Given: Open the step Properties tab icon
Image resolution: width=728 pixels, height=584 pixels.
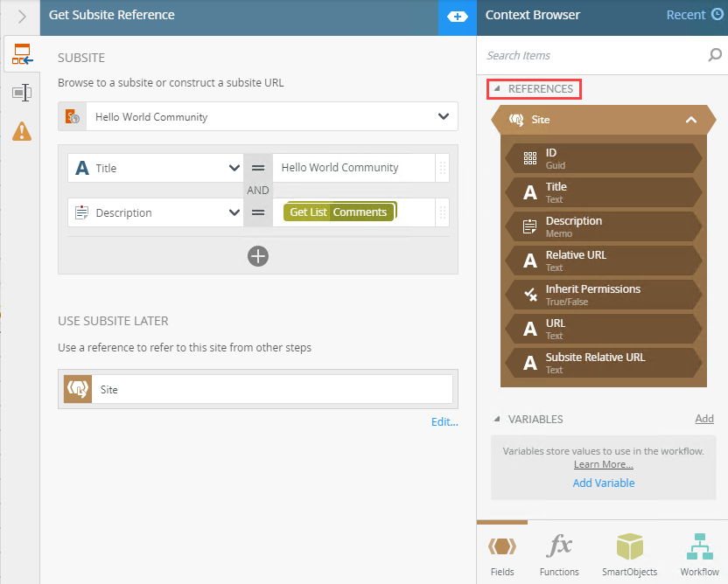Looking at the screenshot, I should point(22,93).
